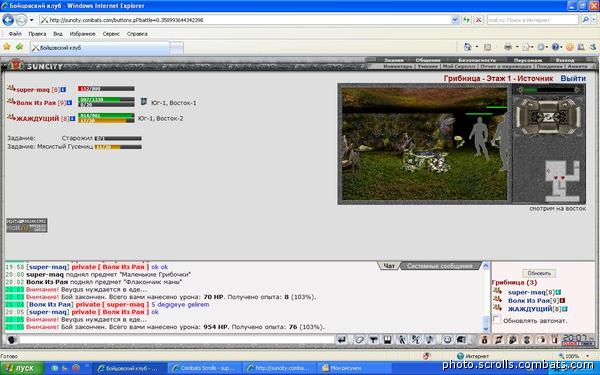Open the address bar URL dropdown arrow

click(x=455, y=20)
